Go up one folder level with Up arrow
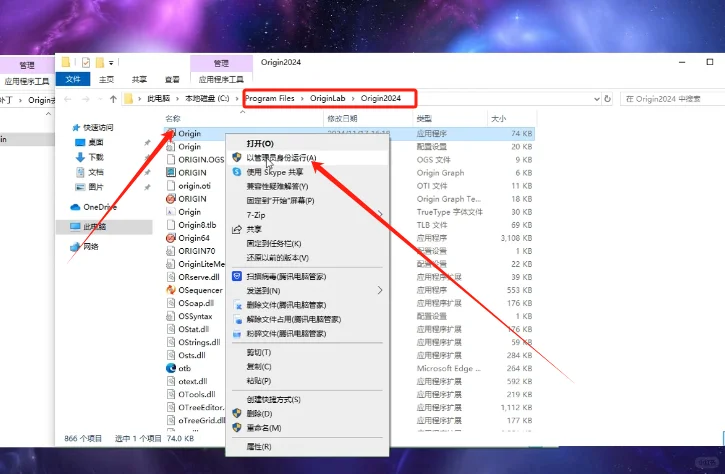 click(113, 99)
